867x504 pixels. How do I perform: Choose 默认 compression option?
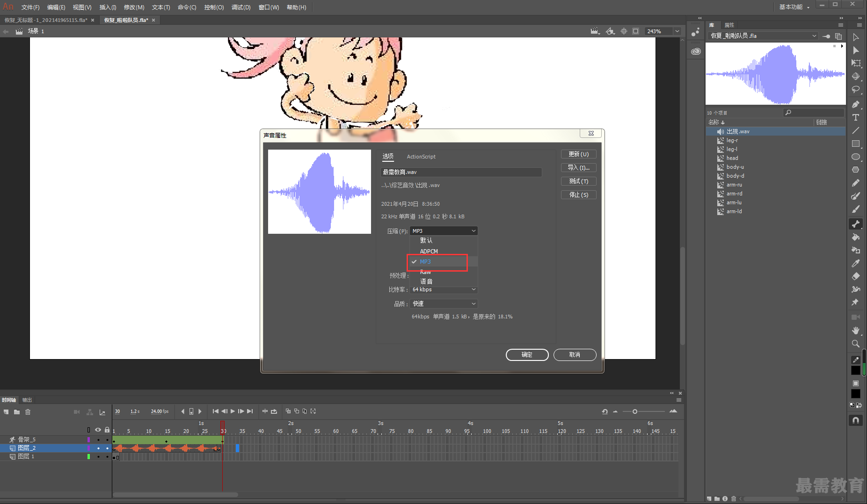[x=444, y=240]
